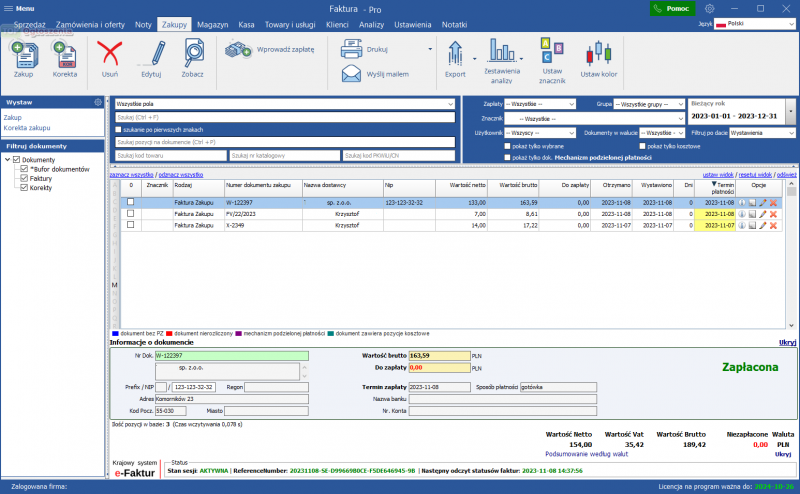This screenshot has width=800, height=494.
Task: Open the Język language dropdown
Action: 755,22
